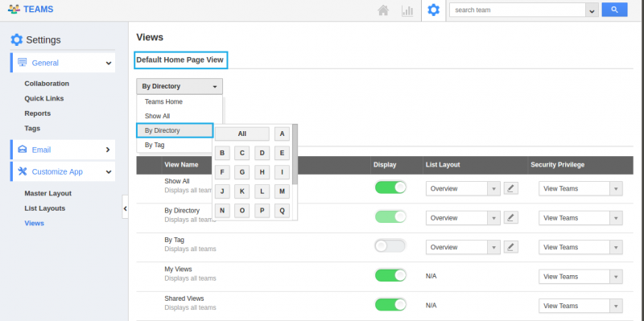Toggle display of By Directory view
The width and height of the screenshot is (644, 321).
point(390,216)
